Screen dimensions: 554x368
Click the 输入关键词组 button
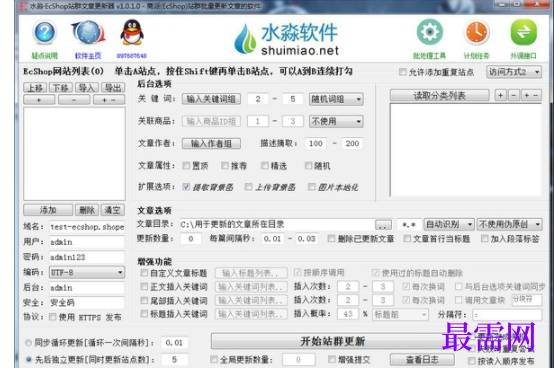coord(211,99)
